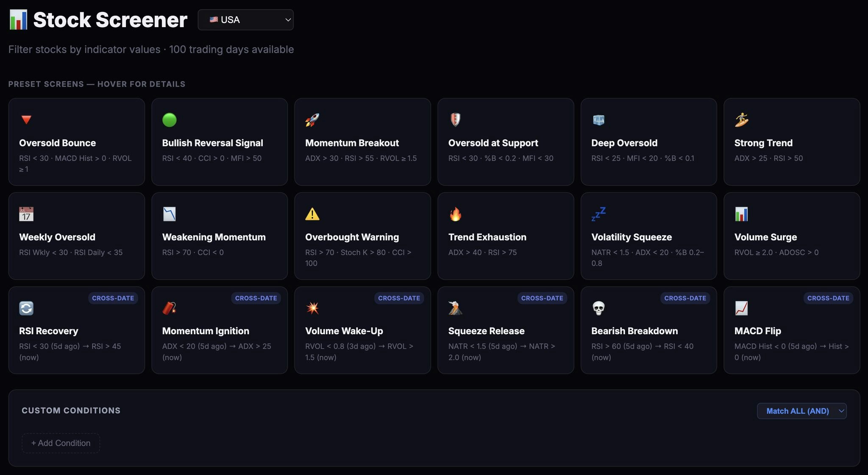Click the rocket icon on Momentum Breakout
This screenshot has height=475, width=868.
coord(312,120)
